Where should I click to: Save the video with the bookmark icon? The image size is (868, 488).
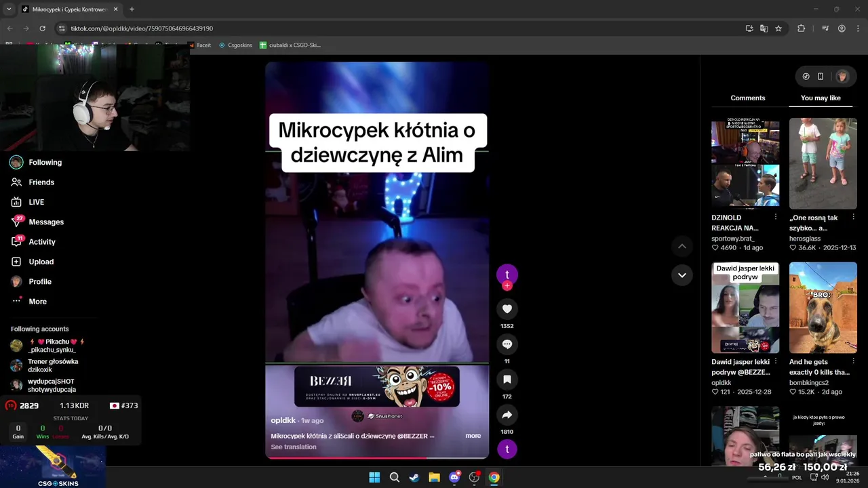(507, 380)
